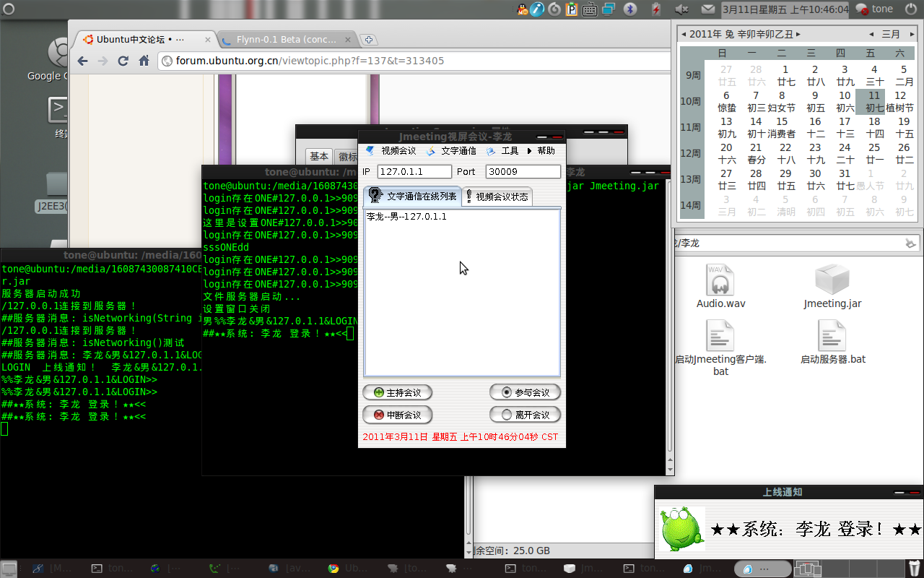Click the gray swirl tray icon

[554, 9]
